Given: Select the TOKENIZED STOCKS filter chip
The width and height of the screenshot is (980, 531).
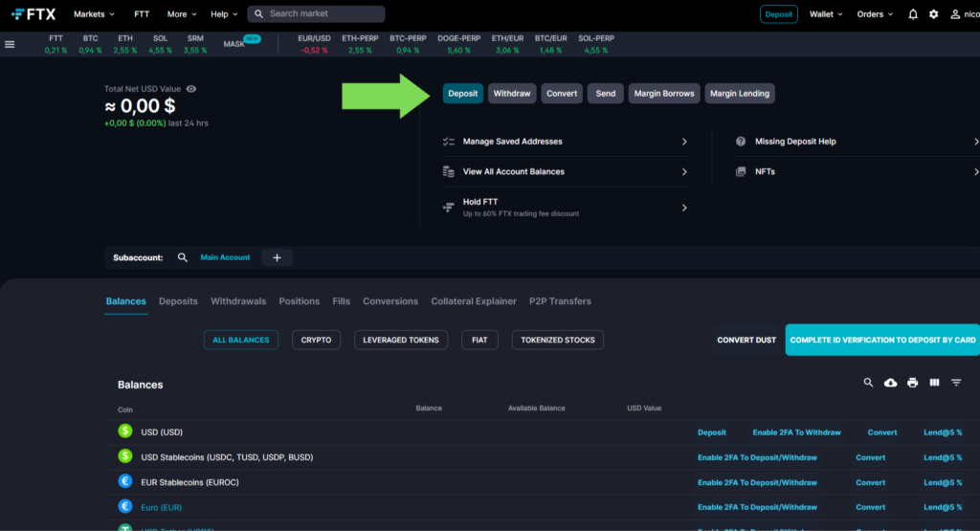Looking at the screenshot, I should point(558,340).
